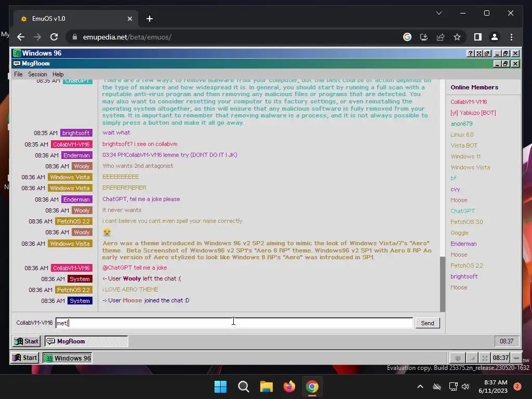The image size is (532, 399).
Task: Select brightsoft in Online Members list
Action: (x=464, y=276)
